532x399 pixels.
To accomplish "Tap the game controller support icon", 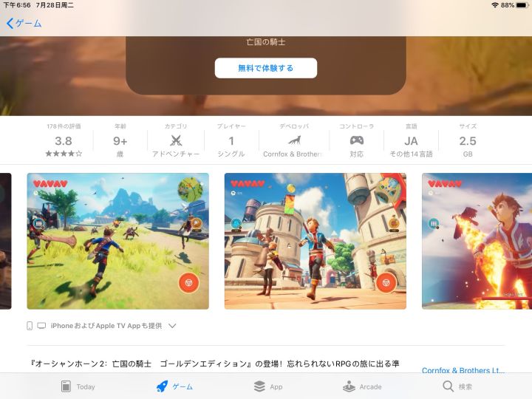I will 357,140.
